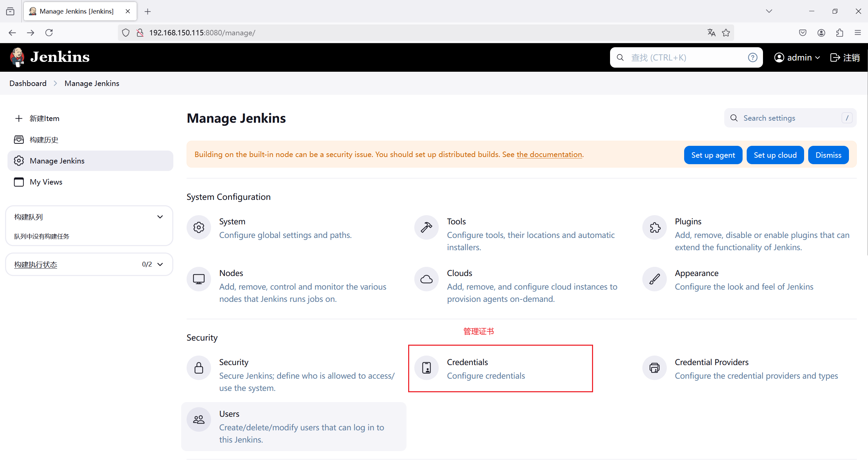Bookmark this page with the star icon

tap(726, 33)
